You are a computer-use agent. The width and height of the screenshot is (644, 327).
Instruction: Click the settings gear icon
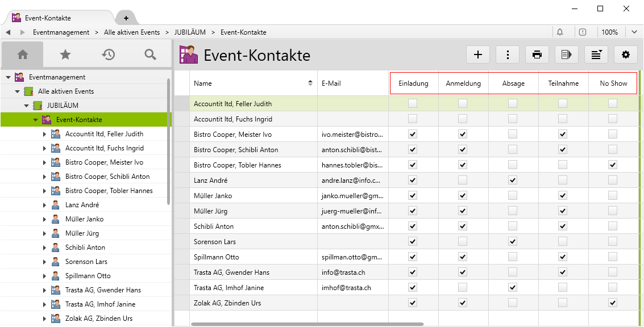tap(626, 54)
